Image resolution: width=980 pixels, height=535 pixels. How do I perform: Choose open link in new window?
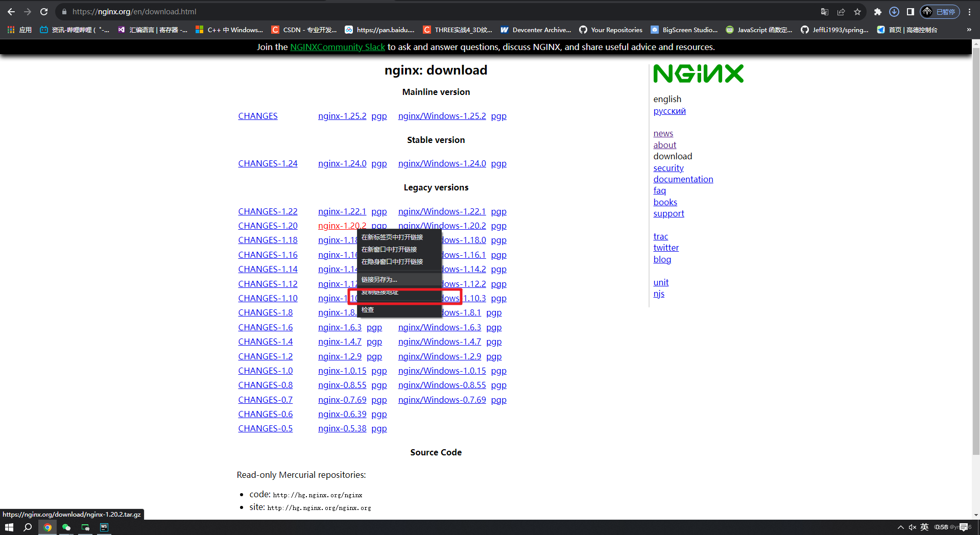click(x=399, y=249)
